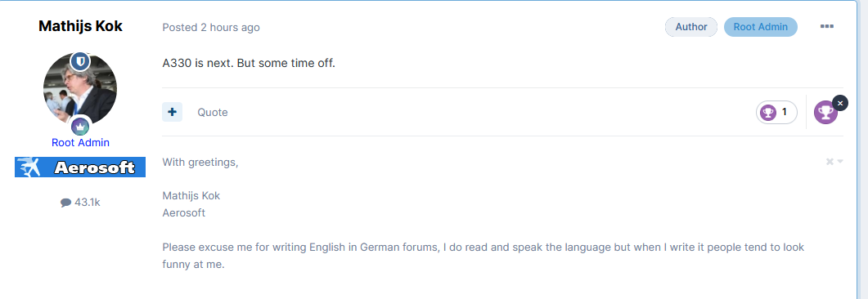
Task: View who reacted via the count "1"
Action: pyautogui.click(x=784, y=112)
